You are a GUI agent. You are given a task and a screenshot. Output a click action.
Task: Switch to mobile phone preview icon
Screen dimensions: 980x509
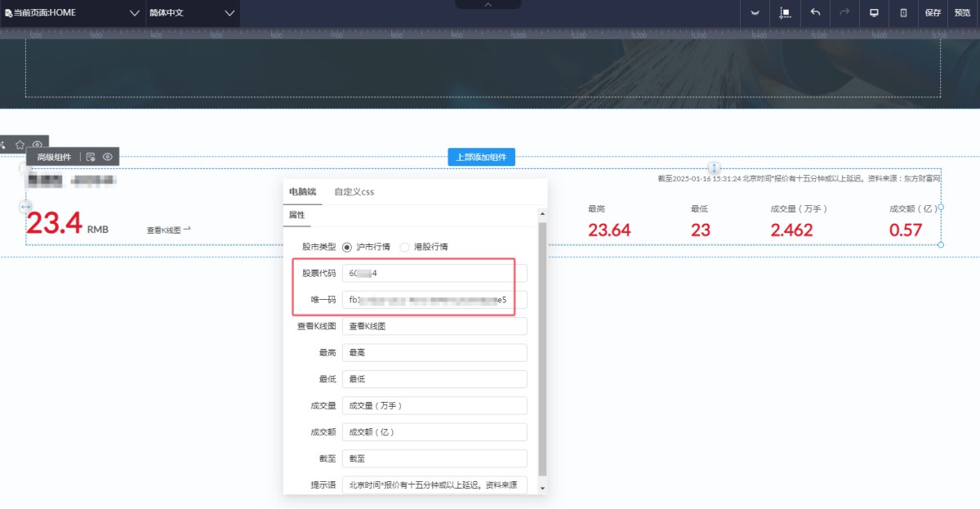903,13
